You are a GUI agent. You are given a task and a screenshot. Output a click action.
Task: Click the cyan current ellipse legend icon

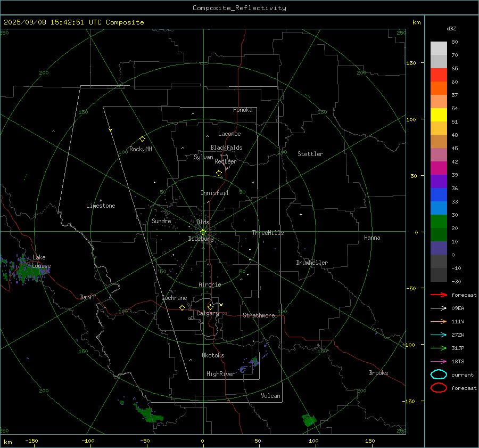click(x=439, y=374)
